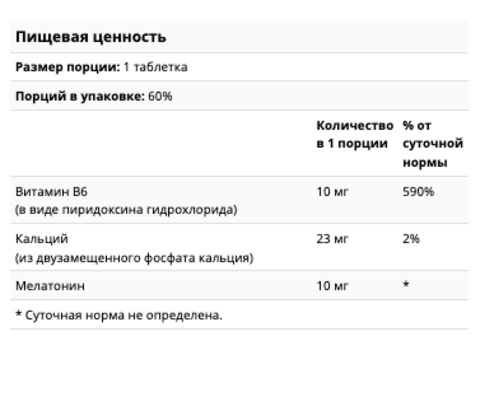Click the % от суточной нормы column header
This screenshot has width=480, height=420.
433,144
